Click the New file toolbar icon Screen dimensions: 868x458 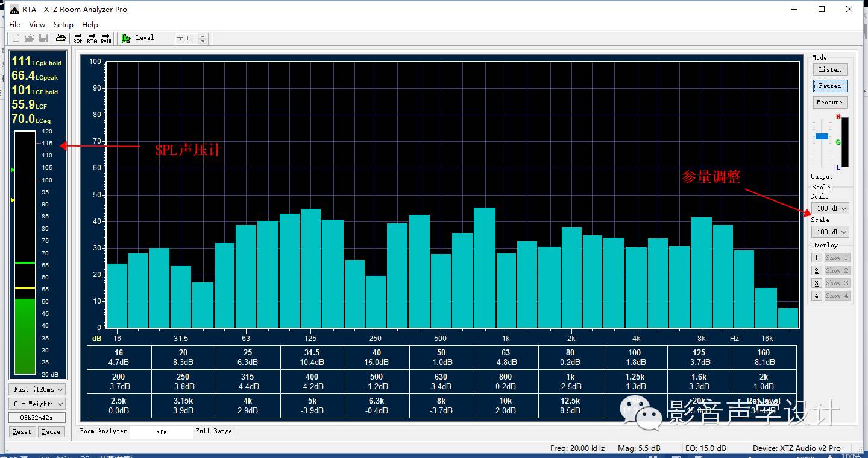click(x=16, y=38)
